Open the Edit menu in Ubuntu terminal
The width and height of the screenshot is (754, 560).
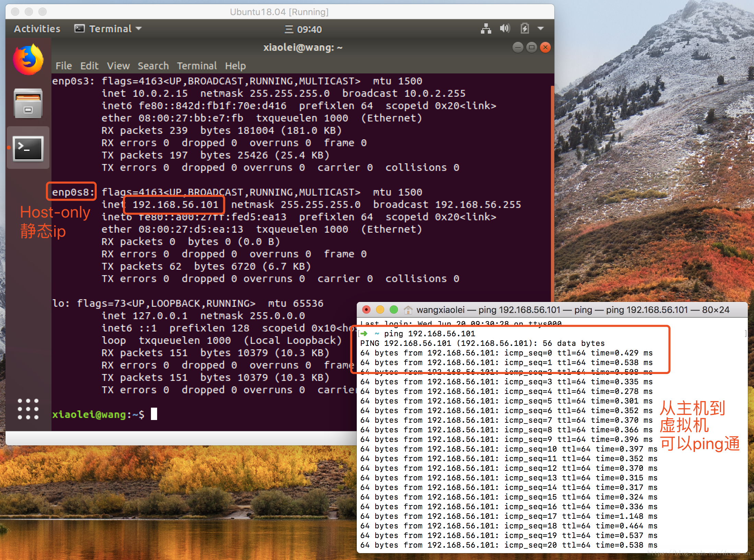pos(89,66)
